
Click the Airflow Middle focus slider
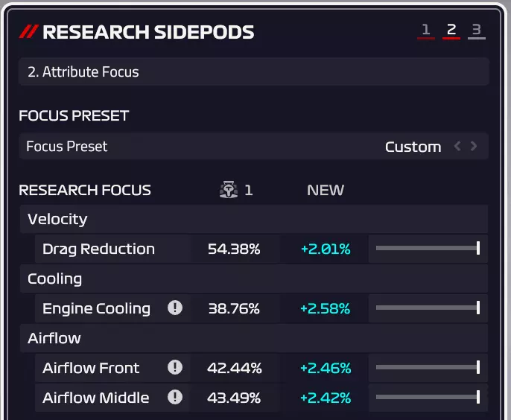(x=428, y=398)
